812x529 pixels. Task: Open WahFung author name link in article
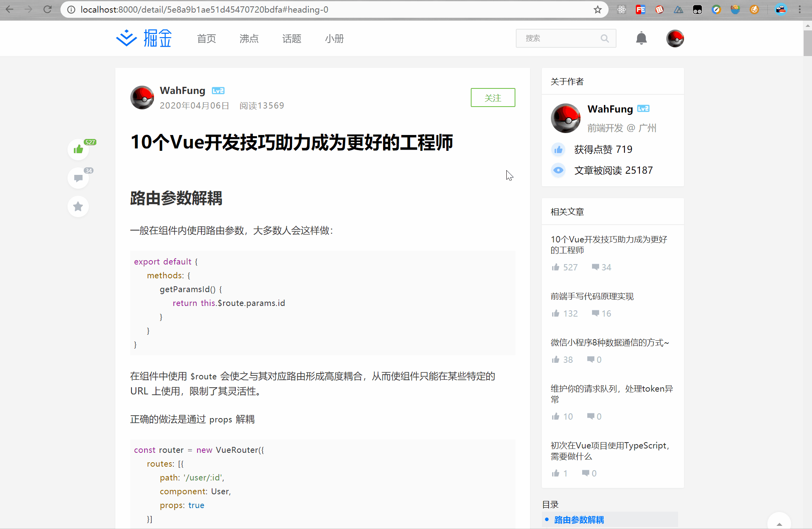click(182, 90)
